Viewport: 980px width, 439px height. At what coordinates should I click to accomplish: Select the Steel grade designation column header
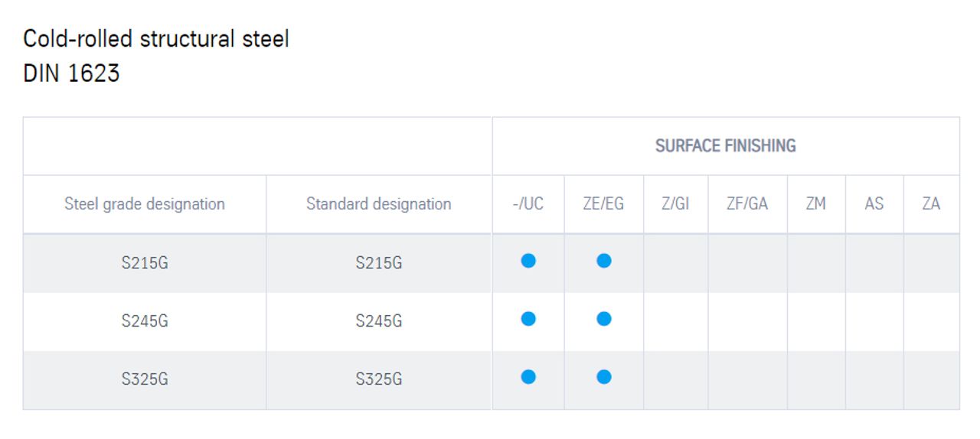pos(145,204)
